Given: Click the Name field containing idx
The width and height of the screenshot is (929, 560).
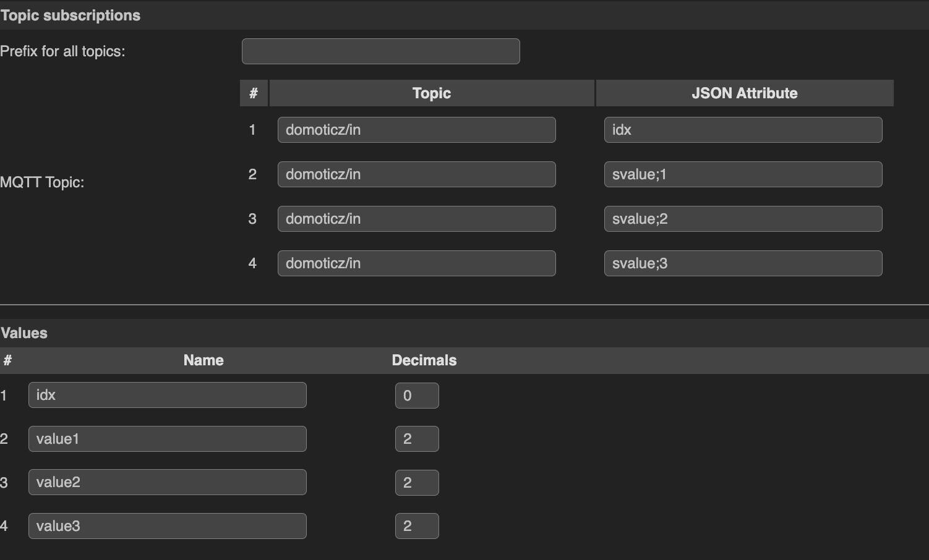Looking at the screenshot, I should pyautogui.click(x=167, y=395).
